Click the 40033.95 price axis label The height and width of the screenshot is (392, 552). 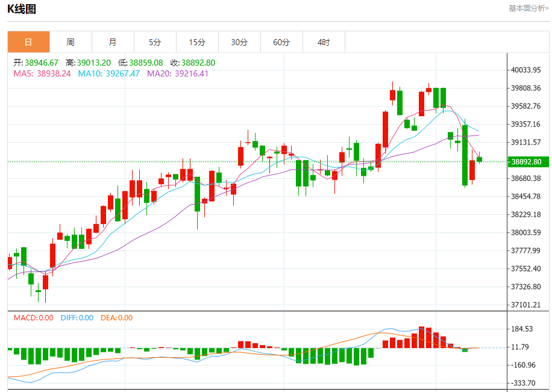pyautogui.click(x=526, y=70)
